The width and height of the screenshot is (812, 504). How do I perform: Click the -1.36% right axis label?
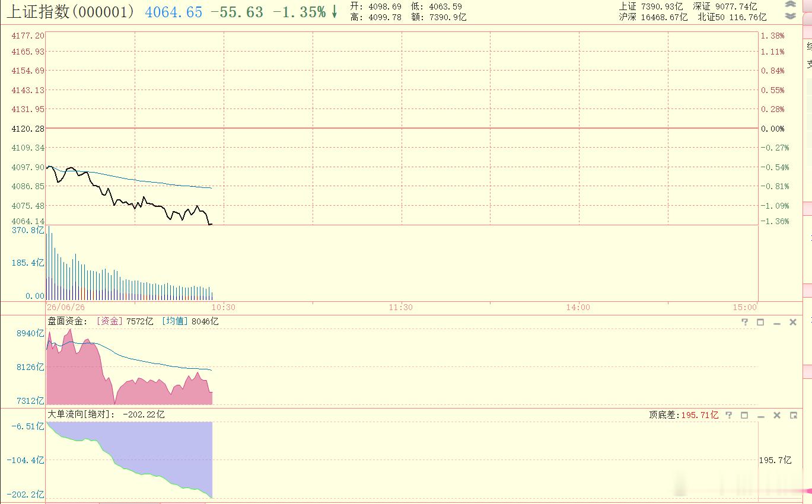[775, 221]
